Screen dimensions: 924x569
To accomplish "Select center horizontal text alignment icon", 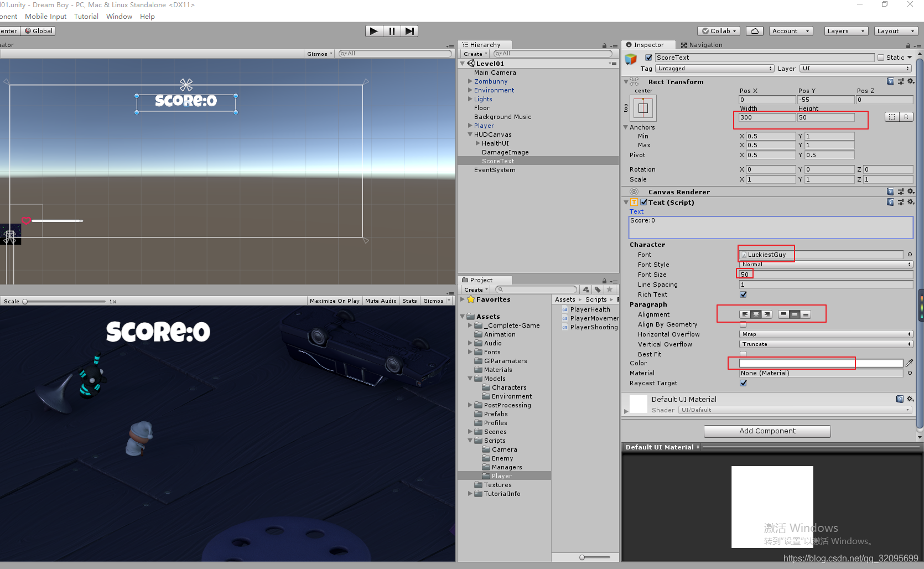I will [756, 314].
